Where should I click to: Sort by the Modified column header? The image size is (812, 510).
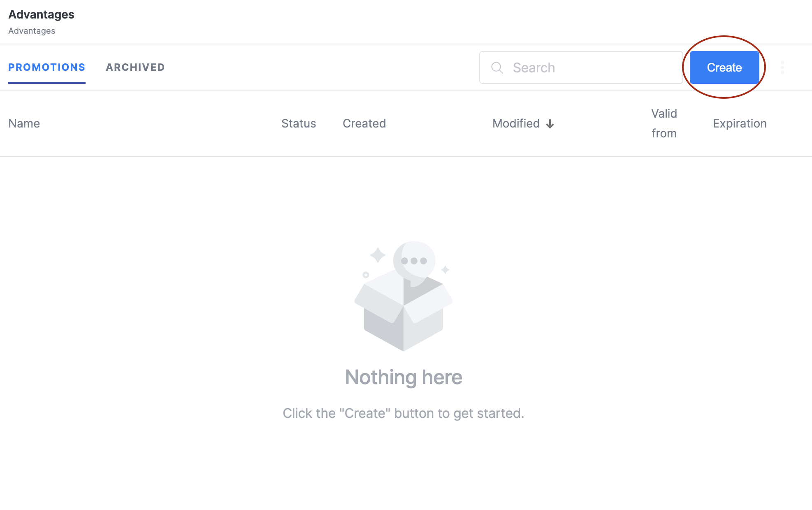tap(516, 123)
